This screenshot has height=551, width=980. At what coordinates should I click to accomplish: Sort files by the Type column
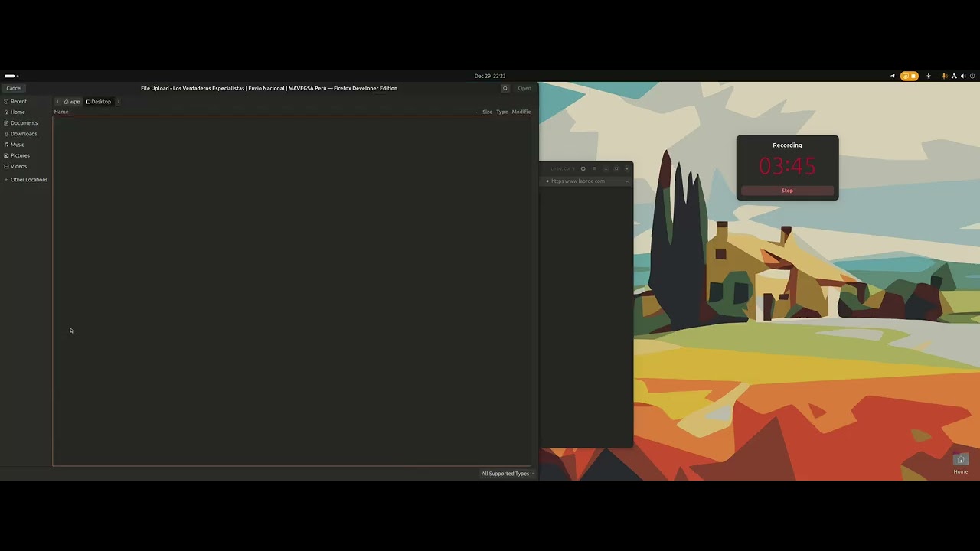[501, 112]
